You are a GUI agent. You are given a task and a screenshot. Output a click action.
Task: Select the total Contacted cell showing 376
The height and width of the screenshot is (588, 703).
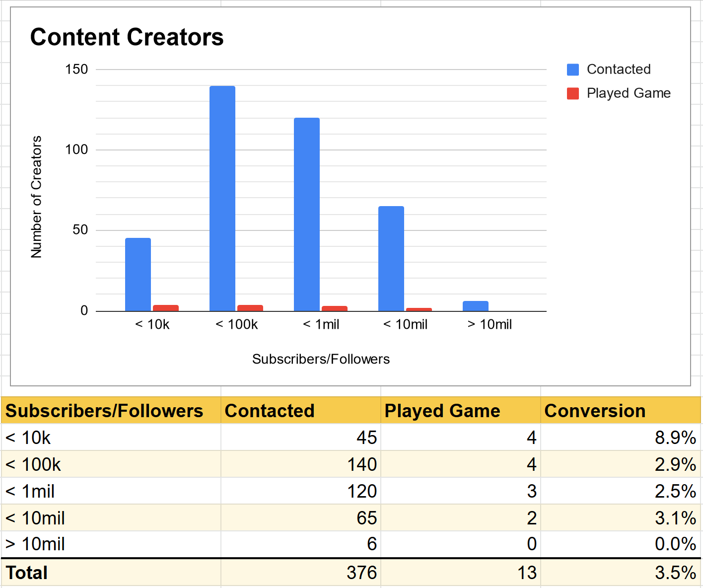300,573
